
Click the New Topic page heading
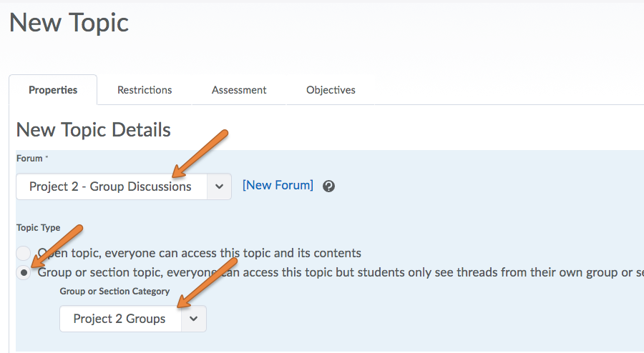click(69, 23)
